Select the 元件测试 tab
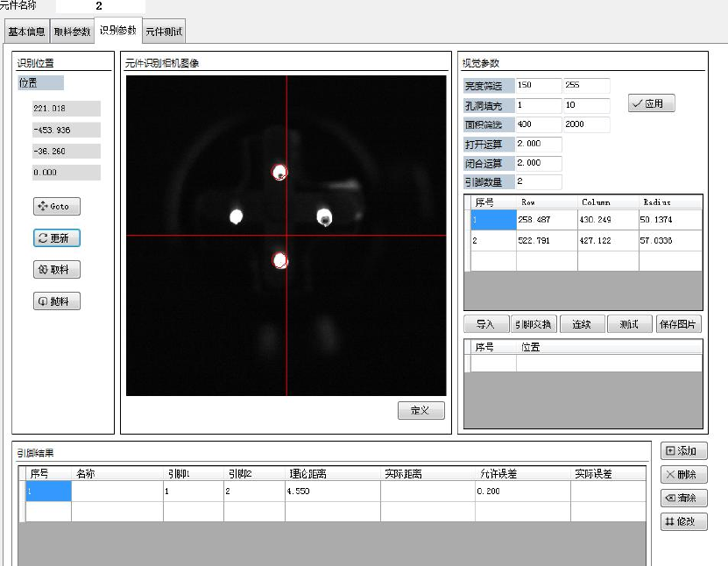Image resolution: width=728 pixels, height=566 pixels. click(x=164, y=32)
